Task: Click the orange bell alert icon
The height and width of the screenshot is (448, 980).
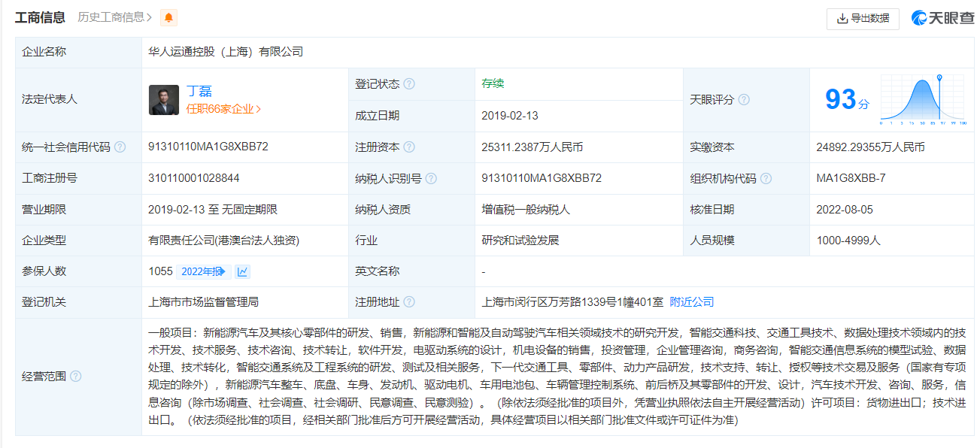Action: point(169,17)
